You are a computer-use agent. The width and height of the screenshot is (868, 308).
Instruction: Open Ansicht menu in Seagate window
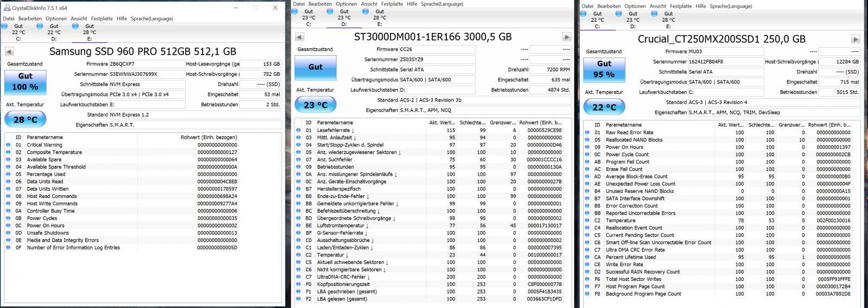[369, 4]
